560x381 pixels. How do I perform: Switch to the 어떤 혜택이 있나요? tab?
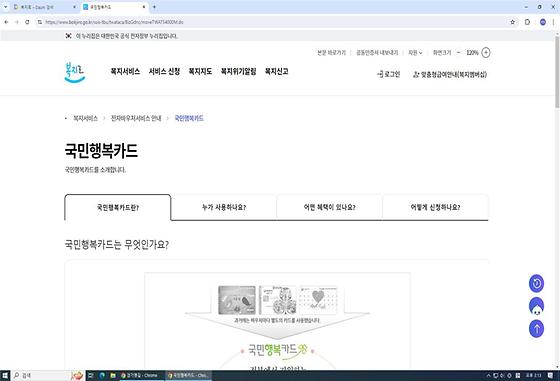pyautogui.click(x=329, y=207)
